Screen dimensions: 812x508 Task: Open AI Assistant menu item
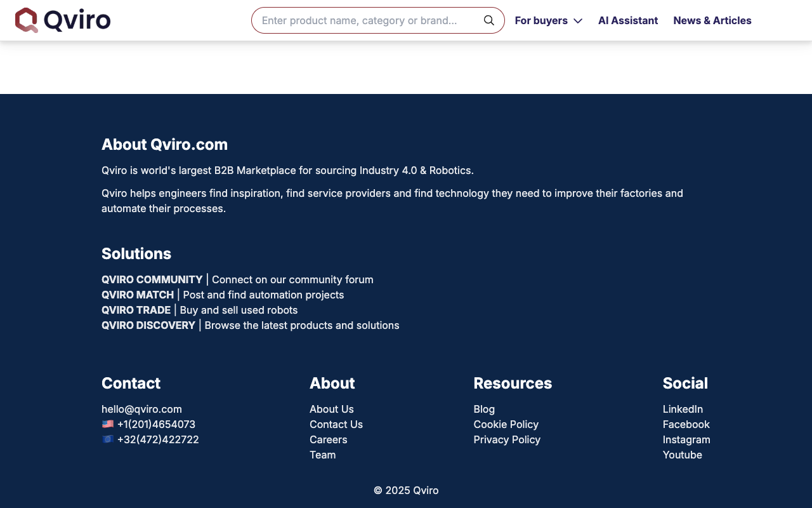(x=628, y=20)
